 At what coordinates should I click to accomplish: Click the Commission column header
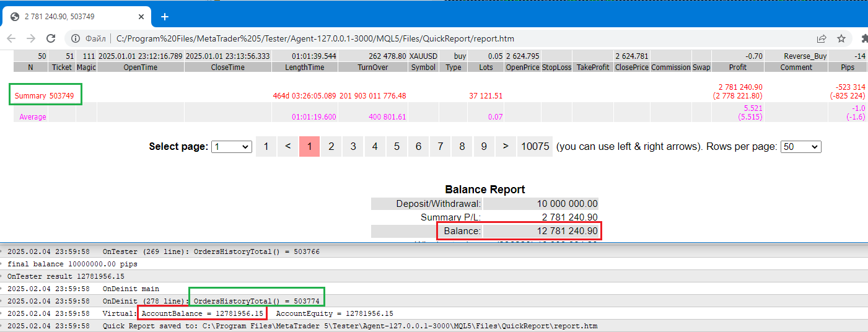671,67
